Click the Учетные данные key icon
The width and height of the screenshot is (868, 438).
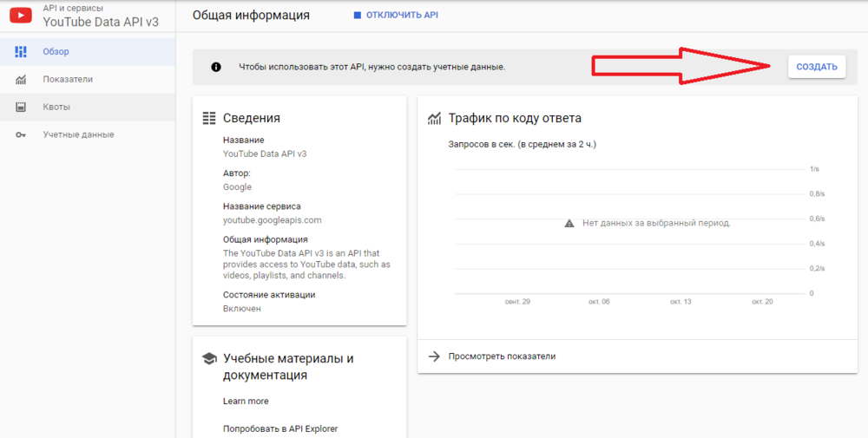21,135
